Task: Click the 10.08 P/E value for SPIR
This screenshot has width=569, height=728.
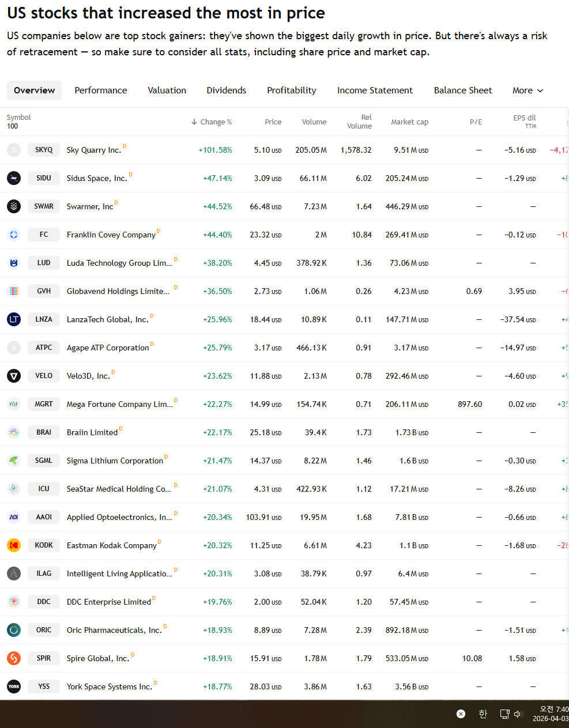Action: tap(472, 658)
